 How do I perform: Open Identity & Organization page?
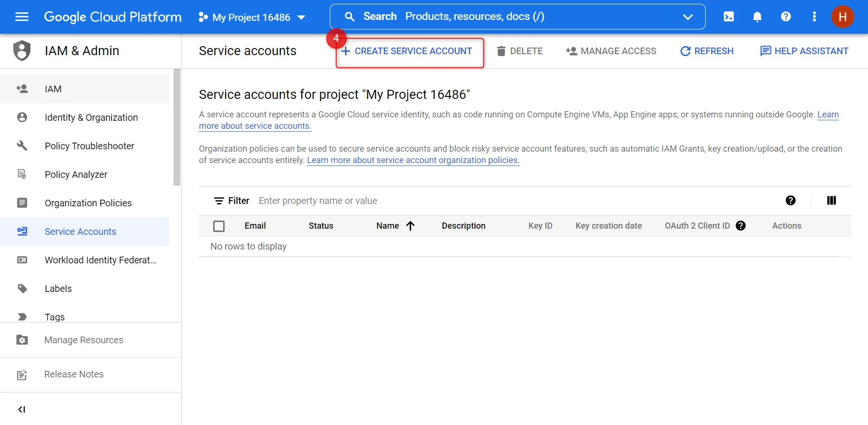(x=85, y=117)
